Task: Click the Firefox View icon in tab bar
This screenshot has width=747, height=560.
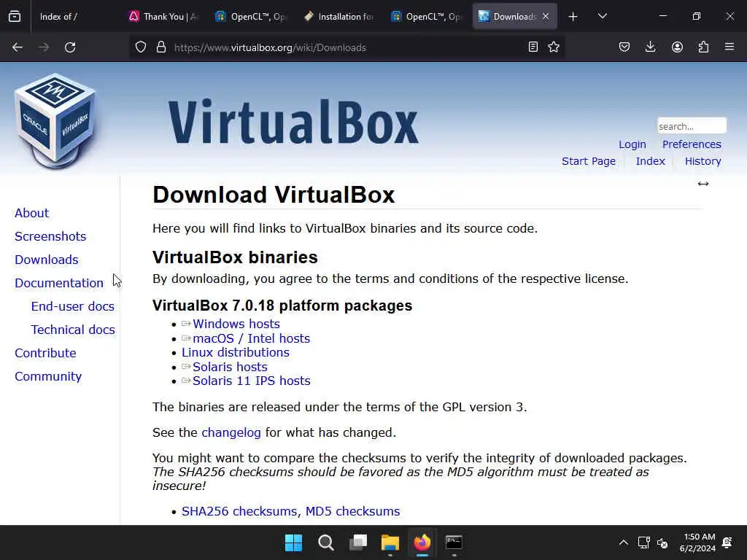Action: click(x=15, y=17)
